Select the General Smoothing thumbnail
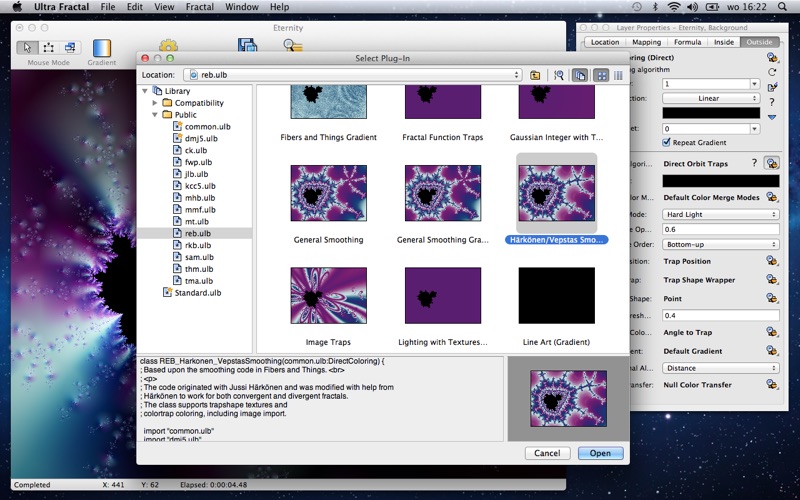 329,193
